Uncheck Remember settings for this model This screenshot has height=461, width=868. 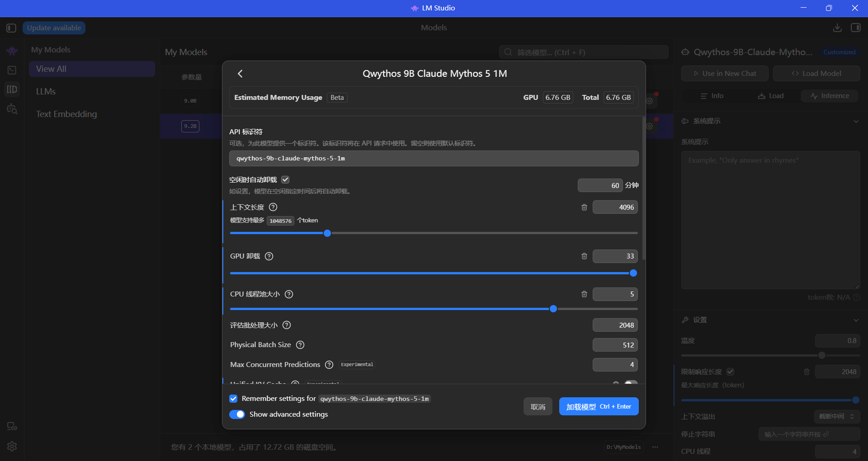pos(233,399)
